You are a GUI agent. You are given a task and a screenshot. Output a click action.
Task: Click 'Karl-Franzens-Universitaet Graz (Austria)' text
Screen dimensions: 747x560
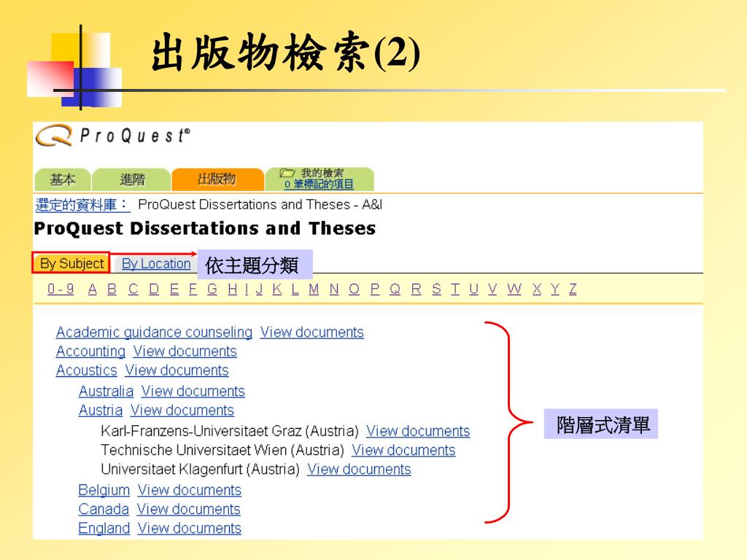230,431
